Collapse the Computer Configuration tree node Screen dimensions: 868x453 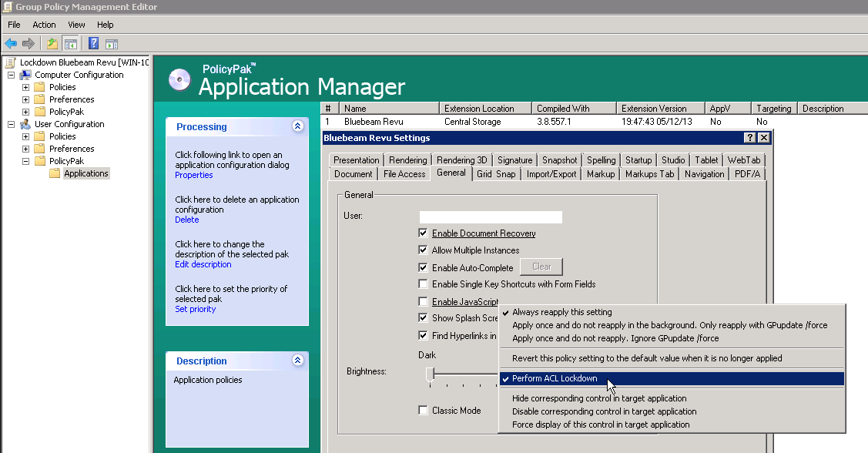click(11, 75)
